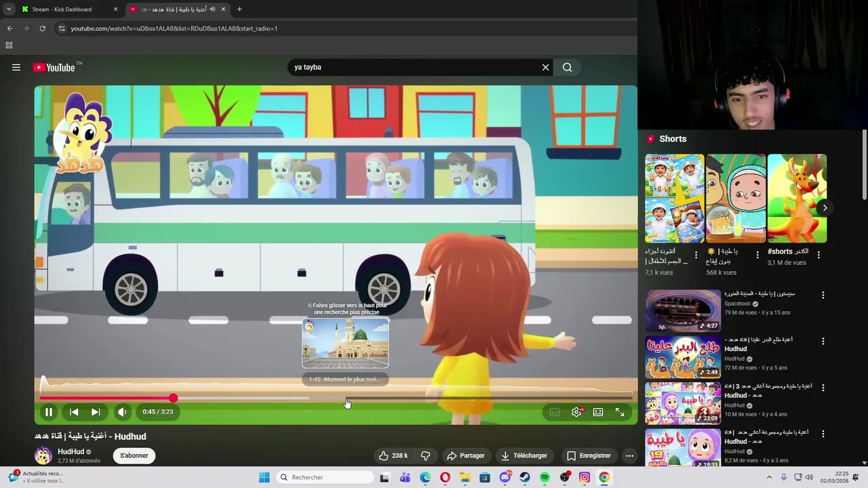This screenshot has height=488, width=868.
Task: Close the Kick Dashboard tab
Action: [115, 9]
